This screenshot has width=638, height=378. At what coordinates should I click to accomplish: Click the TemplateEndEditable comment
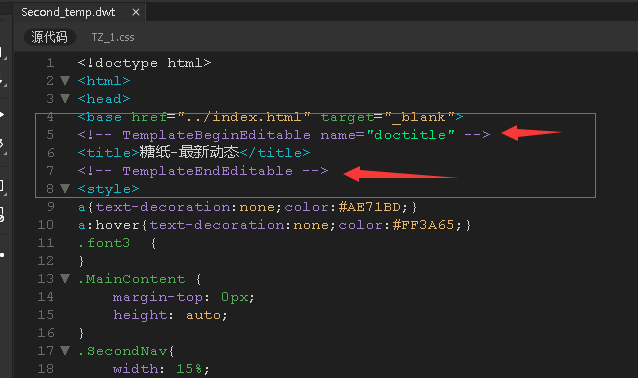tap(203, 171)
